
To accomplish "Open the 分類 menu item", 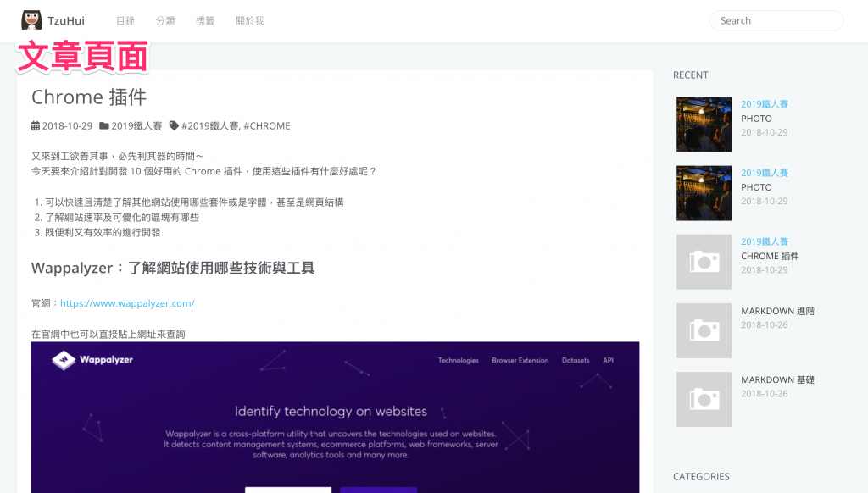I will pos(165,21).
